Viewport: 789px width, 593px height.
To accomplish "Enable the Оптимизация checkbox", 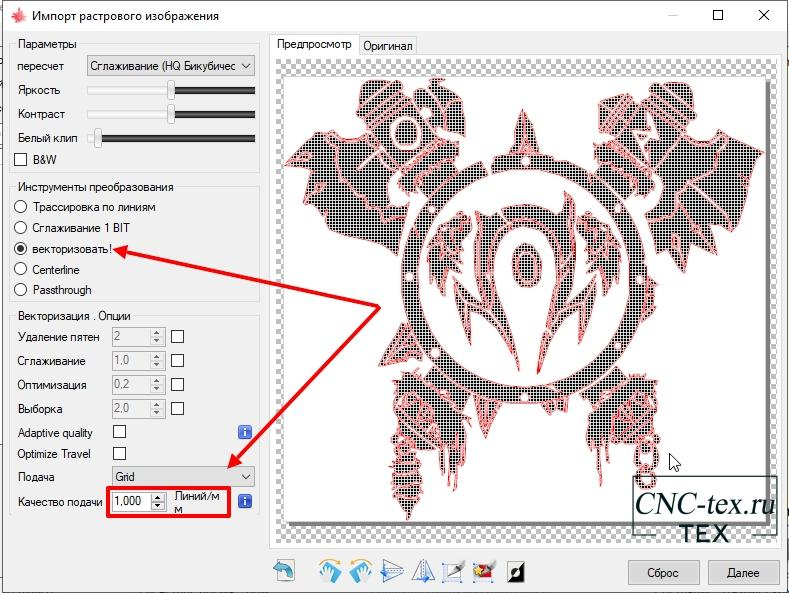I will coord(178,385).
